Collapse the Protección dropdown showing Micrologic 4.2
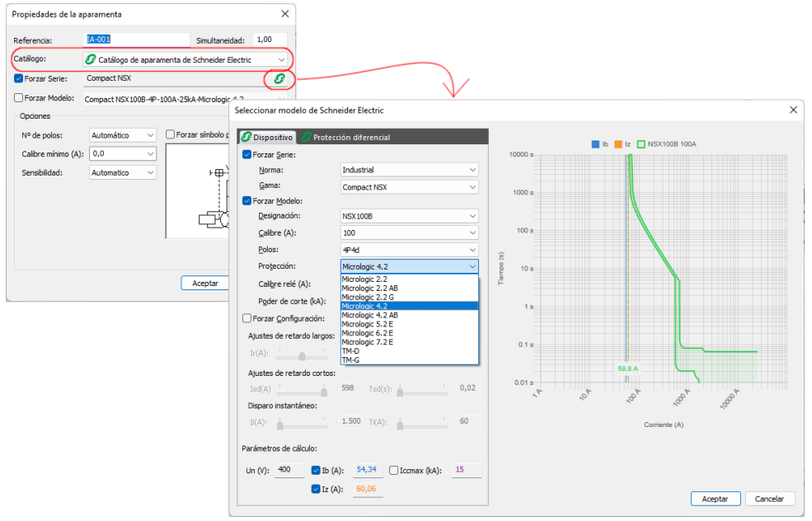812x521 pixels. 409,267
